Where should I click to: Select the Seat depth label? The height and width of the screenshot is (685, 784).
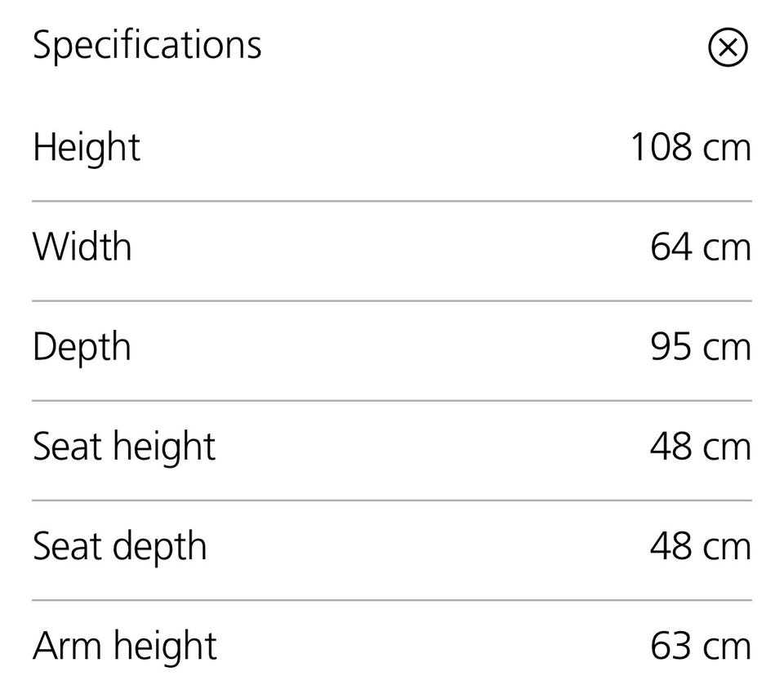click(119, 546)
